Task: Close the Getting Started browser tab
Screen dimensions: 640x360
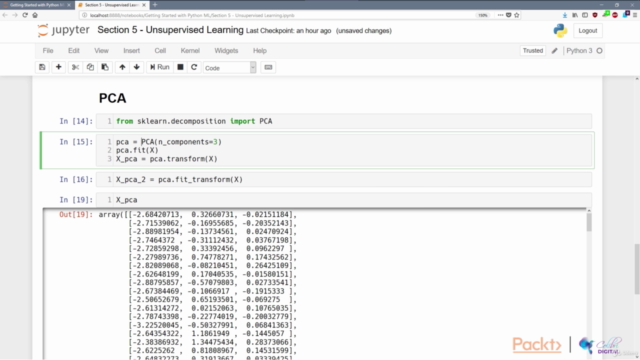Action: (69, 5)
